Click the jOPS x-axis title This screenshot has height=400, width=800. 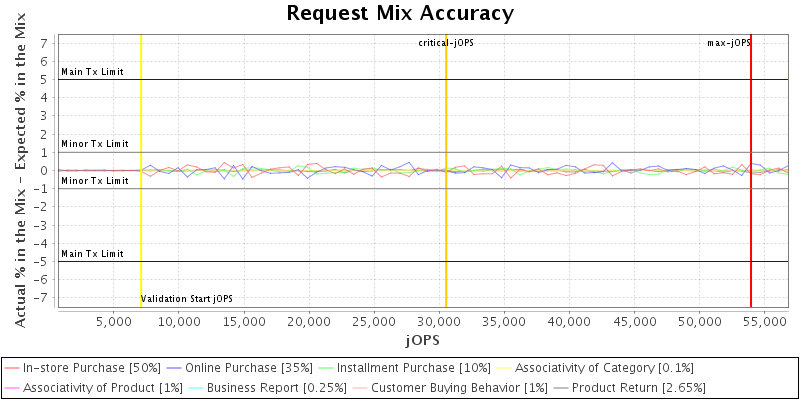tap(421, 340)
